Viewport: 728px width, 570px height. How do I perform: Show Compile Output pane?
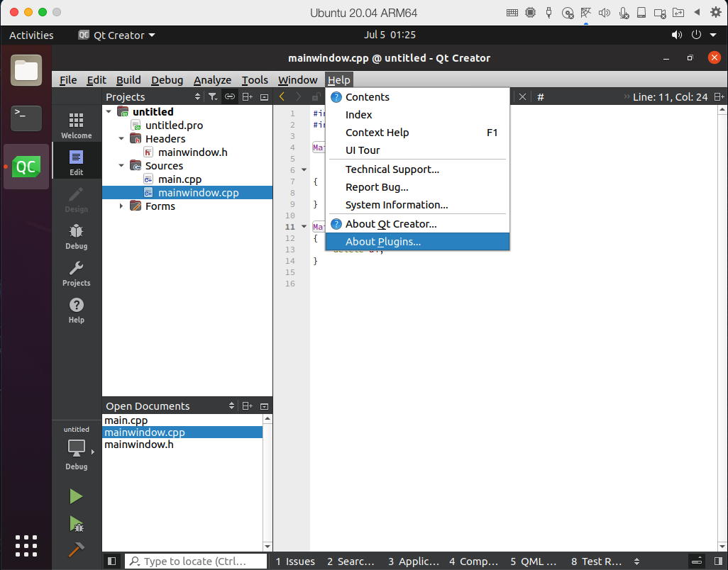click(473, 561)
